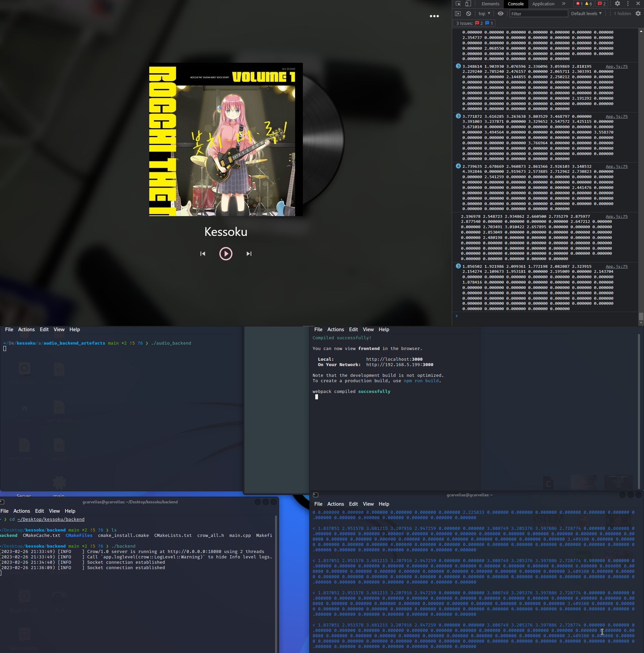This screenshot has width=644, height=653.
Task: Clear the console with the ban icon
Action: click(x=468, y=13)
